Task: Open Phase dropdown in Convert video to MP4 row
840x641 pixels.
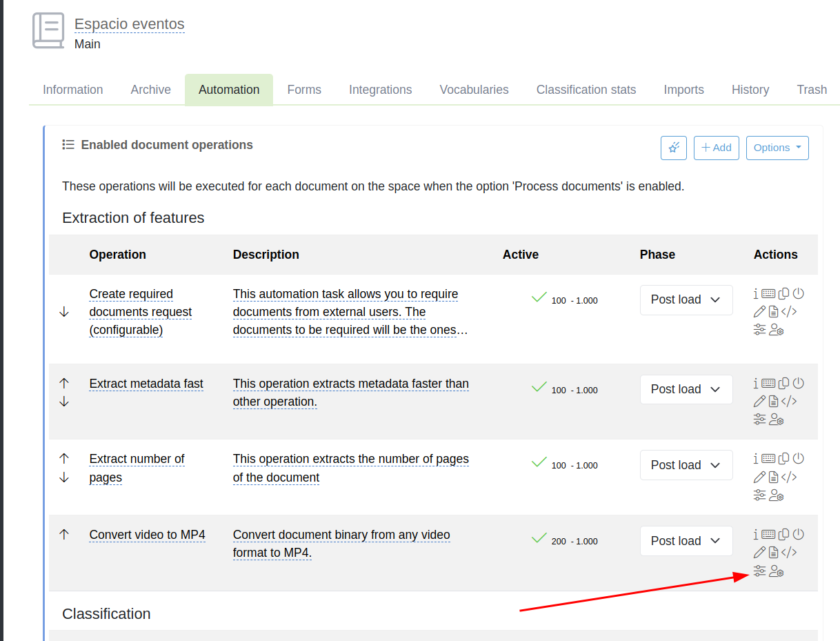Action: pos(686,541)
